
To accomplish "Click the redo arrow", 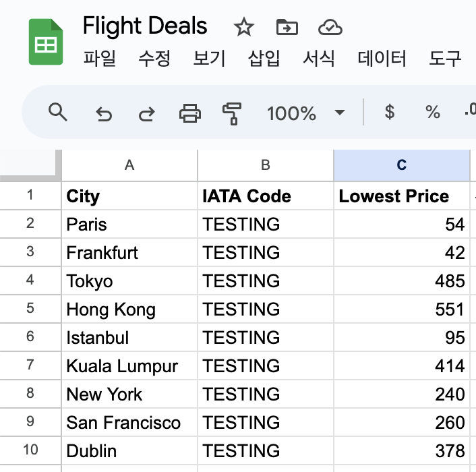I will [x=146, y=113].
